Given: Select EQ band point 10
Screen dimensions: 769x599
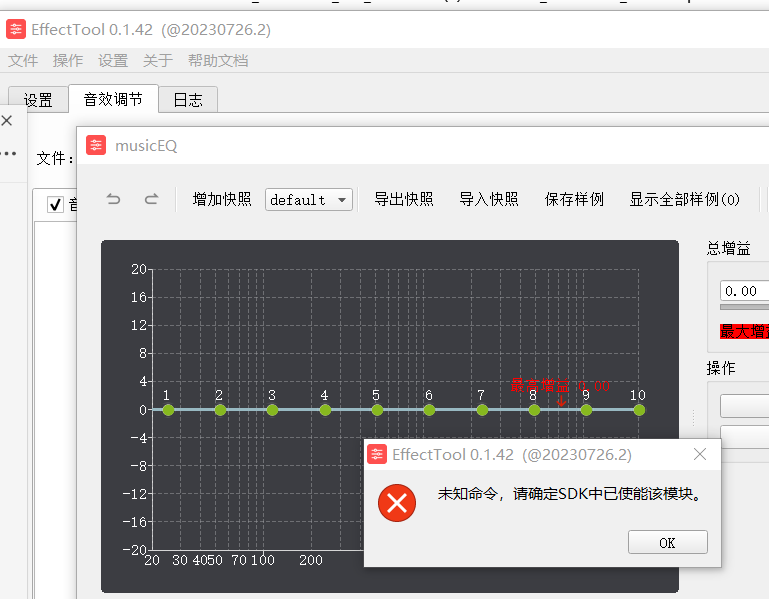Looking at the screenshot, I should (x=639, y=410).
